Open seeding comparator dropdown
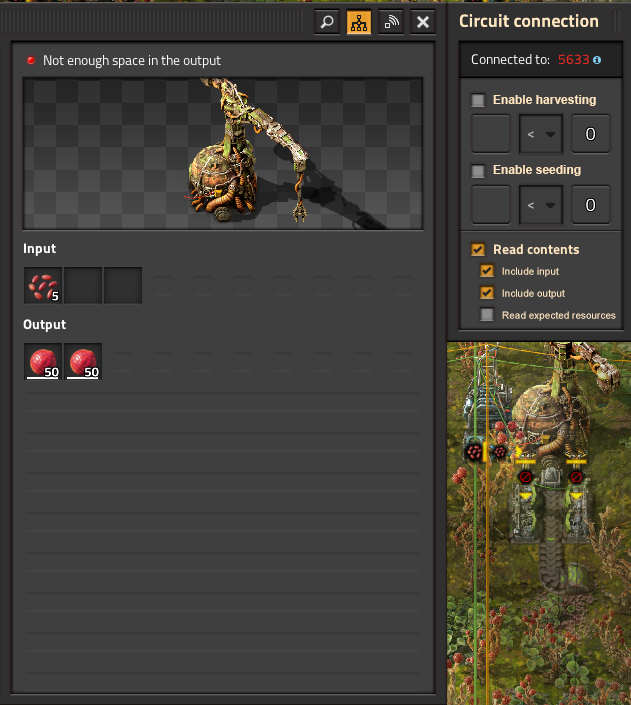 click(541, 205)
